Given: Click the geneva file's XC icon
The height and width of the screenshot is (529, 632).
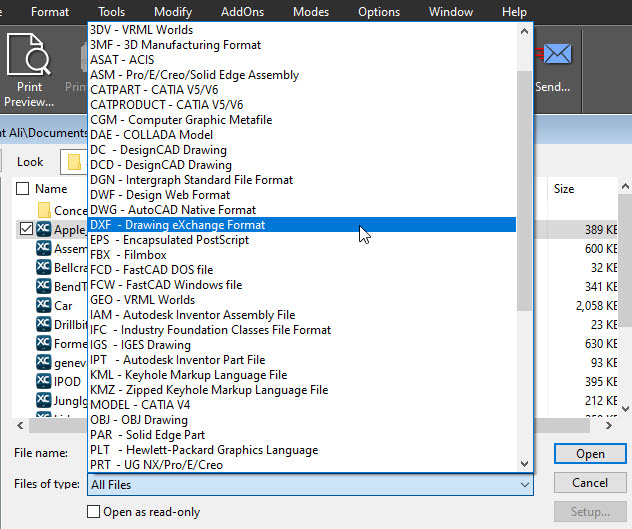Looking at the screenshot, I should [44, 362].
